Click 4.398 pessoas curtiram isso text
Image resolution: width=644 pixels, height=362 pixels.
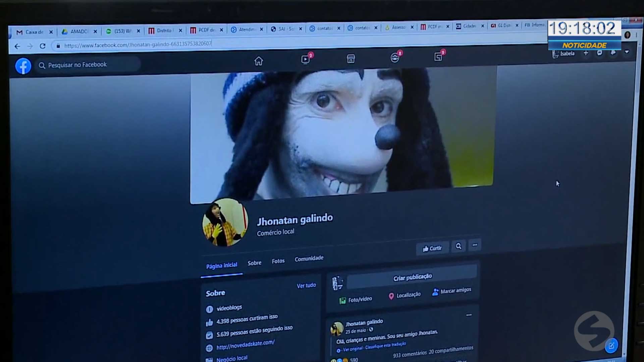[x=247, y=319]
